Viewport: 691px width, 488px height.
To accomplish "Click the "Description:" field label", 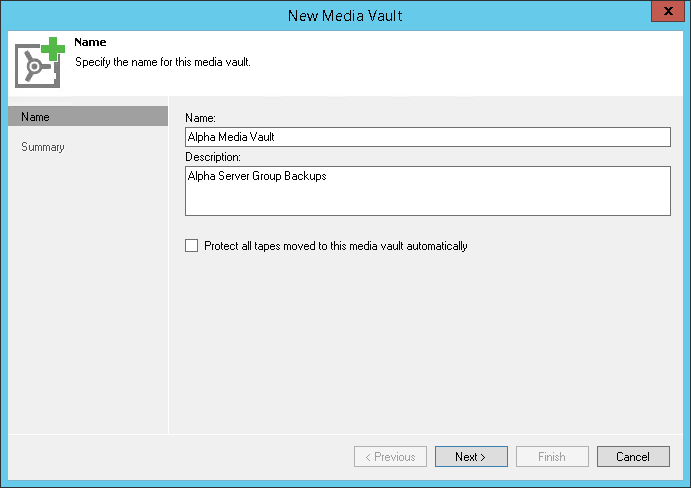I will pos(213,157).
